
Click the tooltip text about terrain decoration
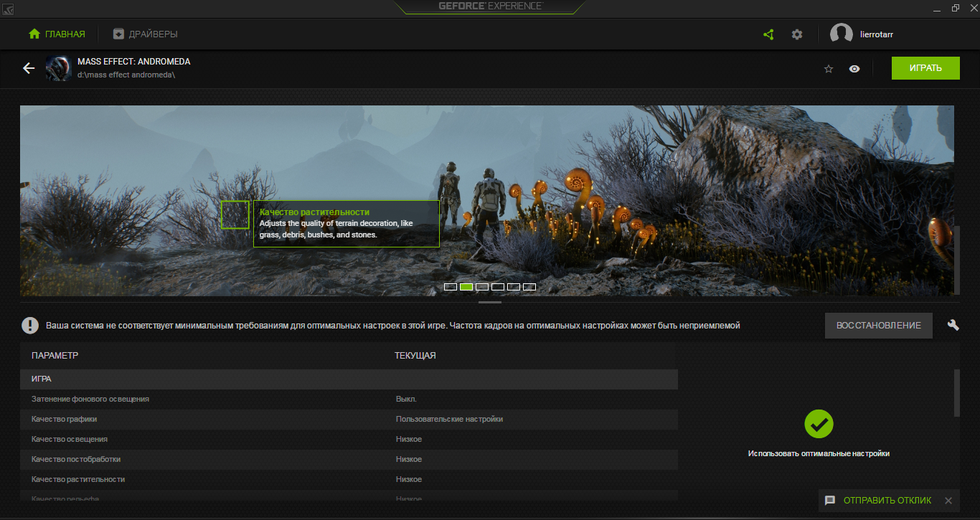click(336, 229)
